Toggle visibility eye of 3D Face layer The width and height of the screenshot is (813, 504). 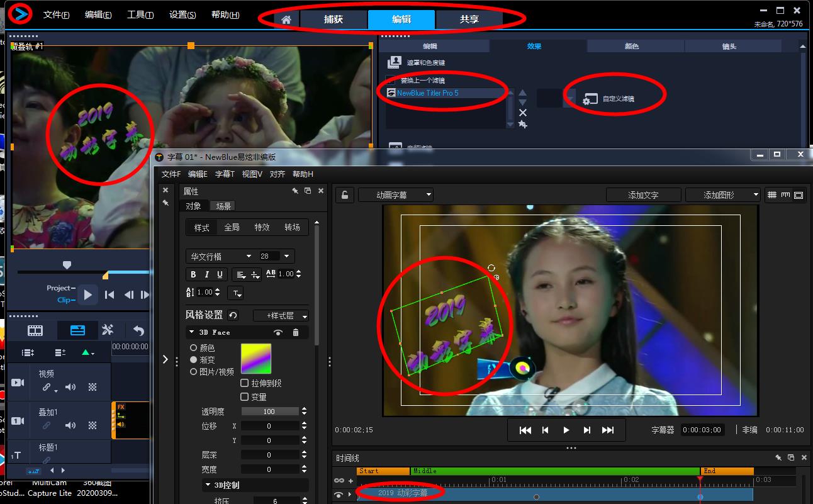click(x=278, y=332)
